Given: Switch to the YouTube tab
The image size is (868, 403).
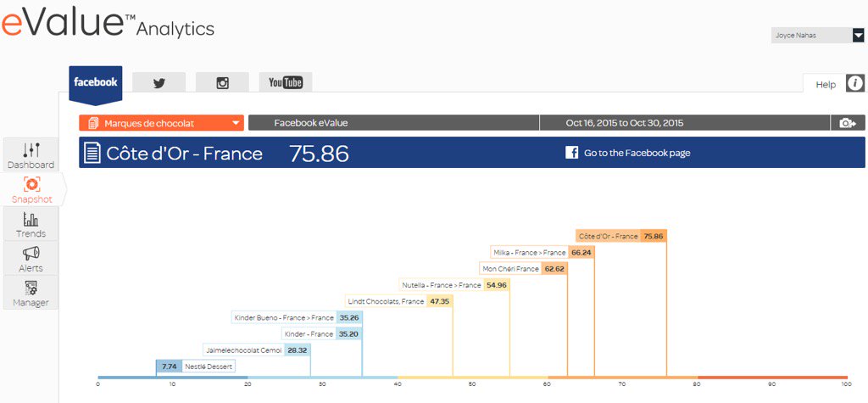Looking at the screenshot, I should [286, 82].
